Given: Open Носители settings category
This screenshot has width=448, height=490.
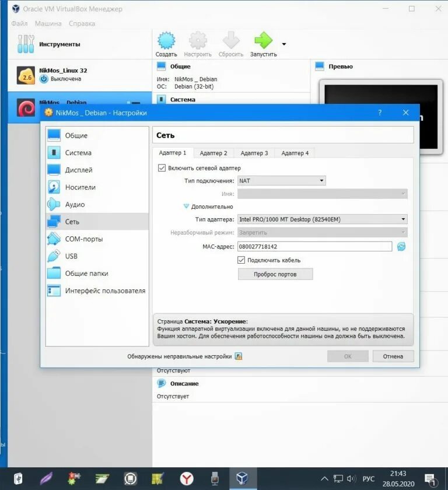Looking at the screenshot, I should [x=97, y=187].
